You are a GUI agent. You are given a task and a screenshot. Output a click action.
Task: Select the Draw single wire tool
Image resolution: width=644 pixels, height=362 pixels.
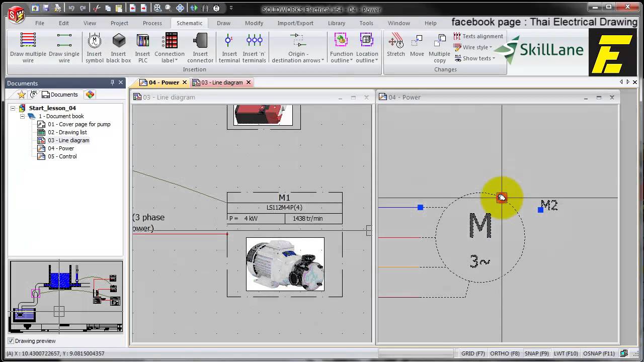tap(64, 48)
